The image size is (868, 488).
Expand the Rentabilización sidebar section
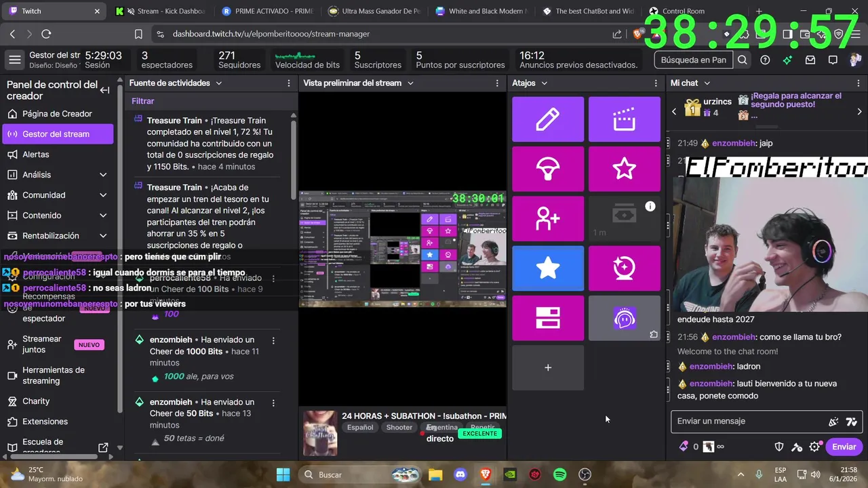pyautogui.click(x=103, y=236)
